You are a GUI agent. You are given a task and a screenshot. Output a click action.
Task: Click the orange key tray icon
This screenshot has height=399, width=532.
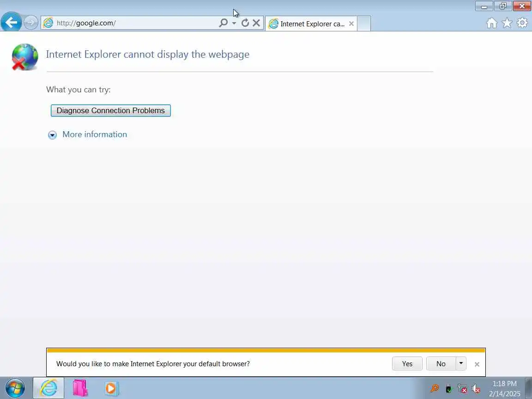click(435, 388)
